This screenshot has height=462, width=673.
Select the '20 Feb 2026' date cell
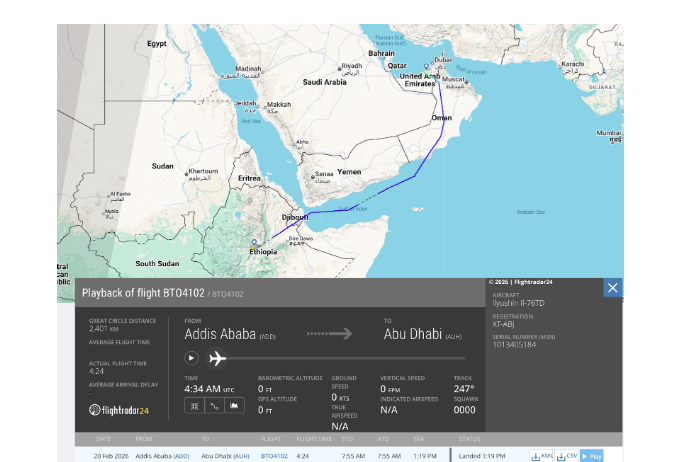(x=111, y=456)
